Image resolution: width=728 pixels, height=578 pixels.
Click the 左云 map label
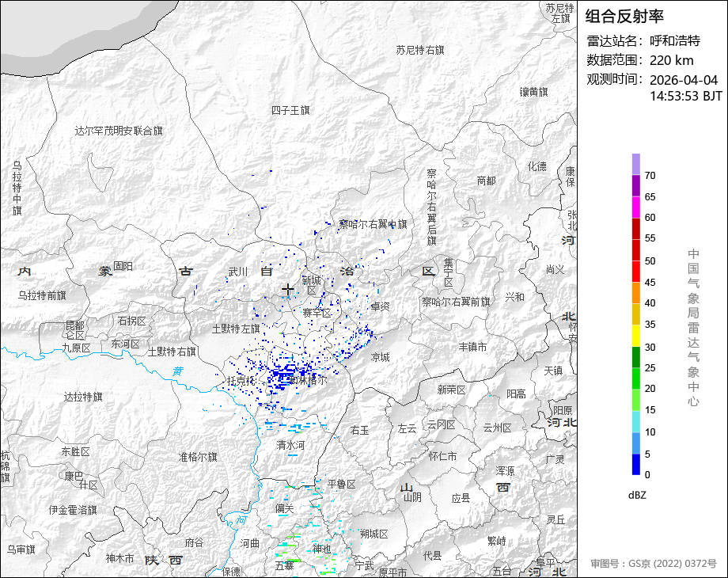[x=407, y=429]
